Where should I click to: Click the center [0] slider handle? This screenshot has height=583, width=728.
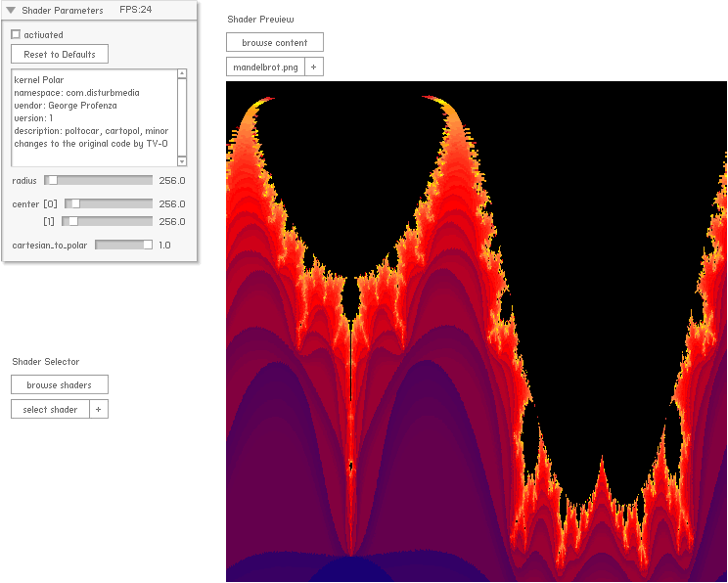coord(74,204)
